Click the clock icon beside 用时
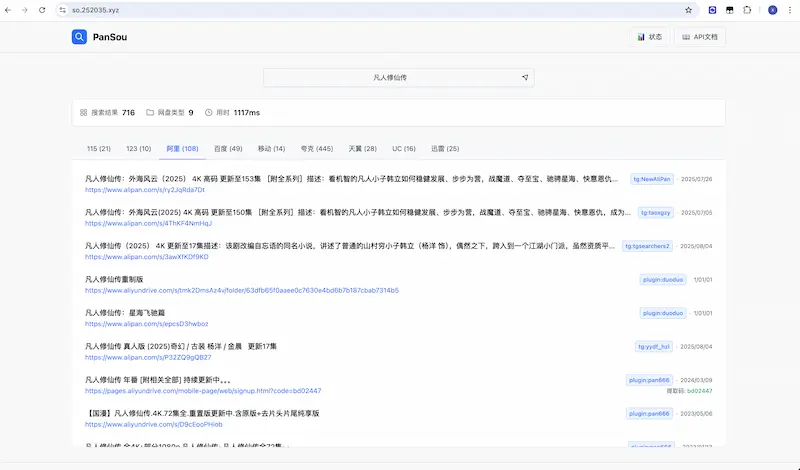 209,112
